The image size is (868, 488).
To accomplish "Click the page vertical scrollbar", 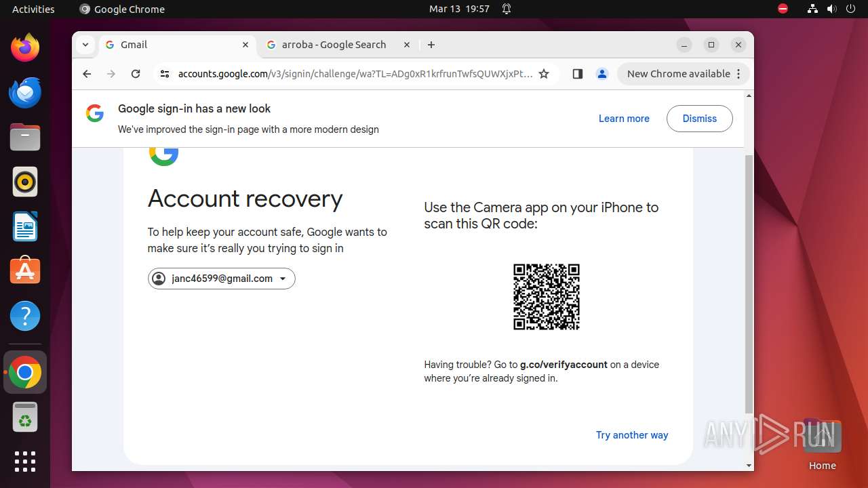I will [749, 283].
